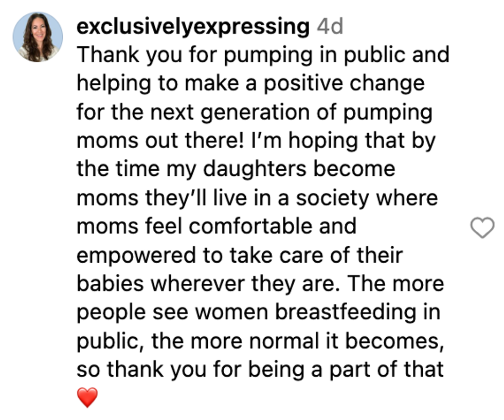Click the 4d comment timestamp
This screenshot has width=504, height=420.
[x=330, y=27]
